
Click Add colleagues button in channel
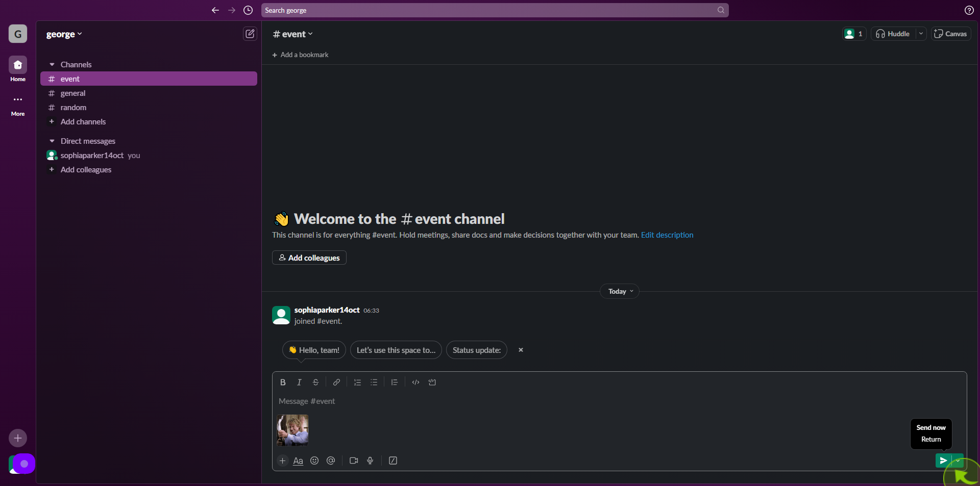point(309,258)
